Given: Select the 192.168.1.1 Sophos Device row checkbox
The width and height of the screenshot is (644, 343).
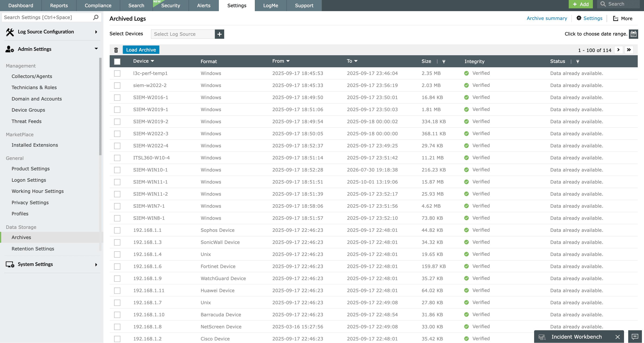Looking at the screenshot, I should (117, 230).
